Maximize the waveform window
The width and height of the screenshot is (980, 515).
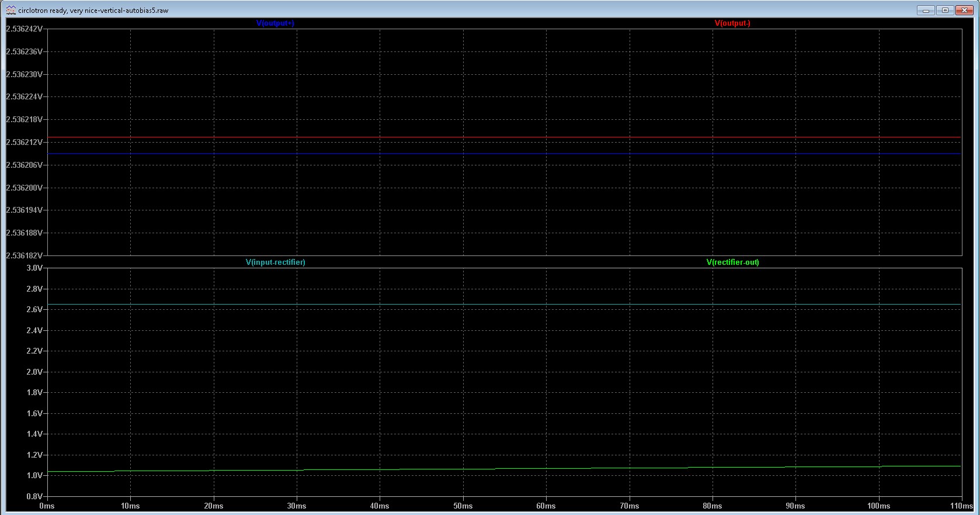pyautogui.click(x=945, y=10)
